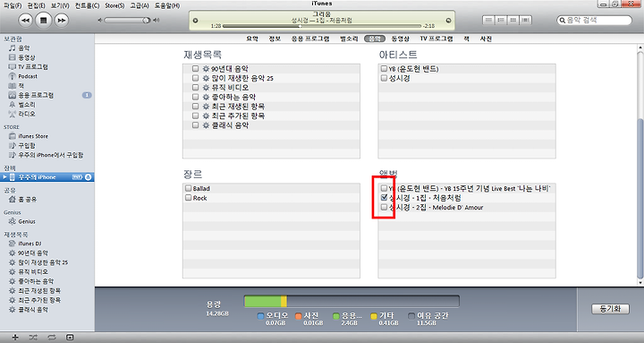This screenshot has width=644, height=343.
Task: Show the artwork viewer button
Action: click(70, 338)
